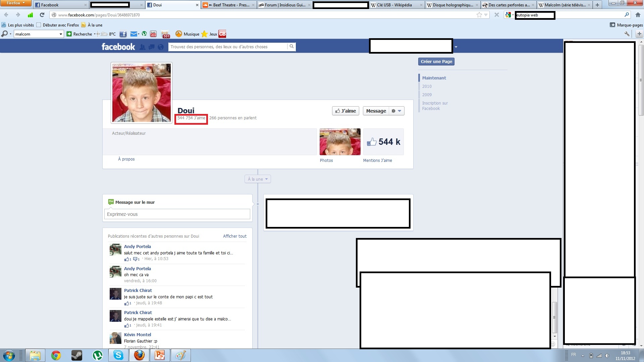Click the J'aime like button
This screenshot has height=362, width=644.
click(345, 111)
